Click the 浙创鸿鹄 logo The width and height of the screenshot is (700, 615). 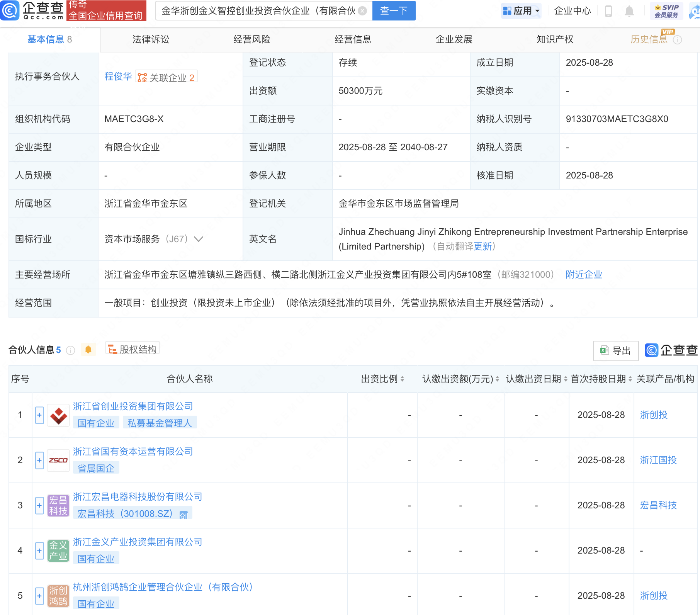click(x=58, y=596)
